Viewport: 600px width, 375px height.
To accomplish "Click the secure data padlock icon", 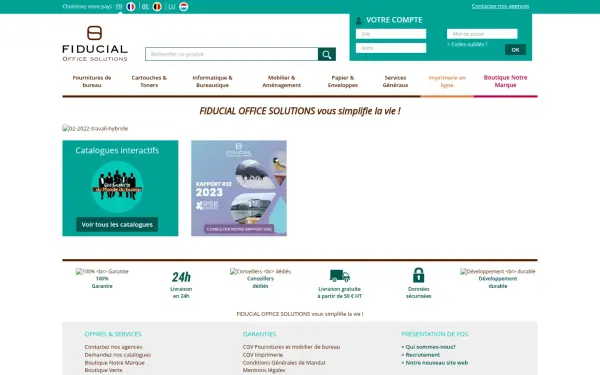I will [418, 275].
